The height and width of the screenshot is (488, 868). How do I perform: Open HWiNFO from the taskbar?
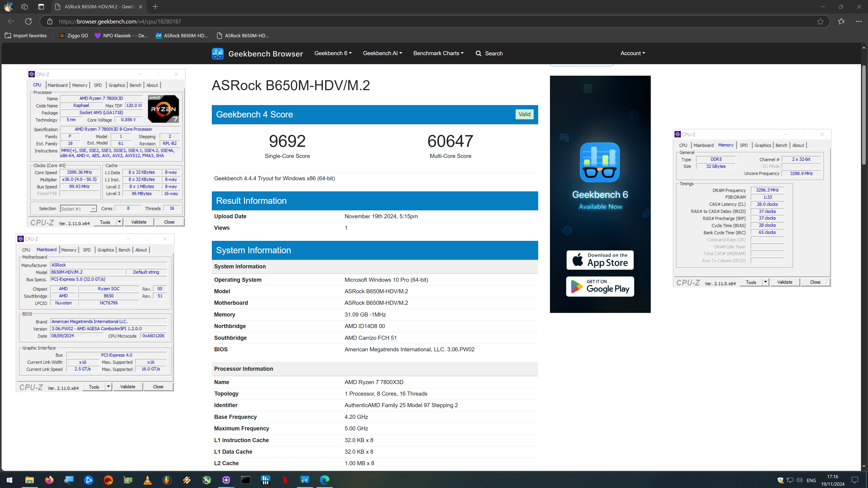[266, 480]
